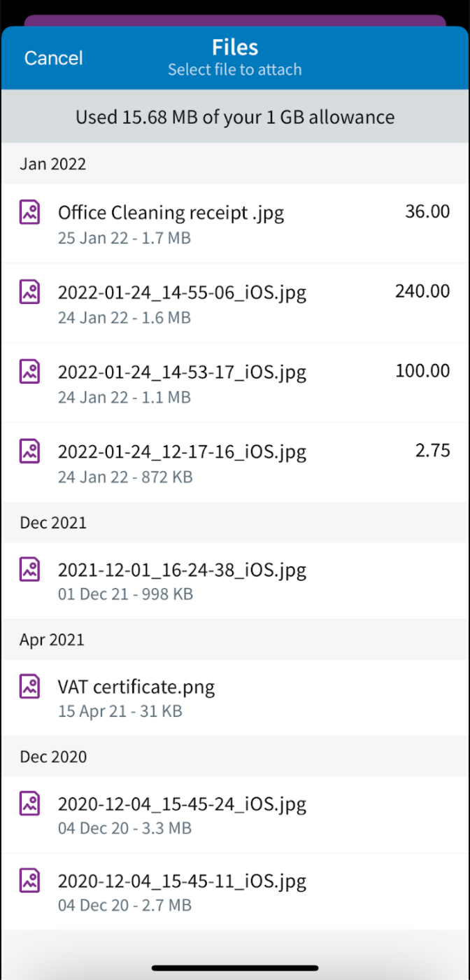
Task: Tap the Dec 2021 section header
Action: (52, 522)
